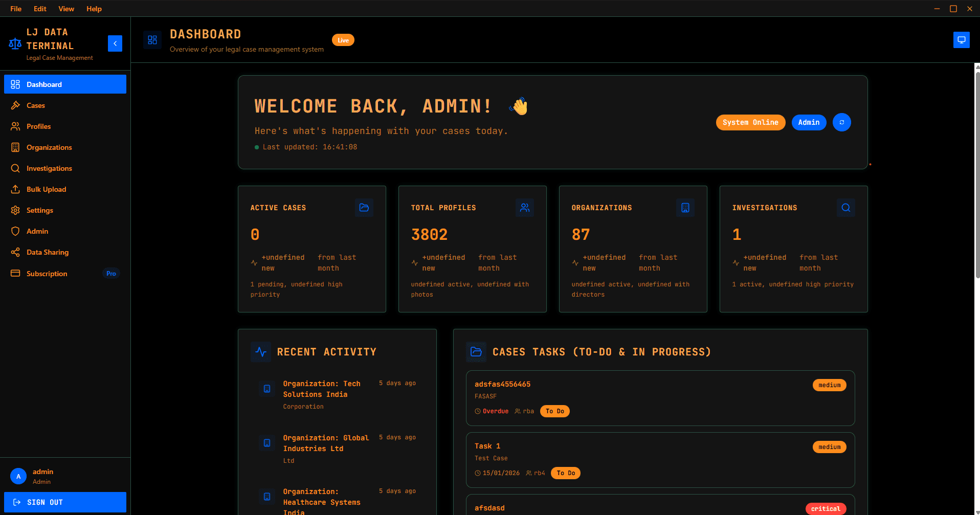Open the View menu

pyautogui.click(x=66, y=9)
